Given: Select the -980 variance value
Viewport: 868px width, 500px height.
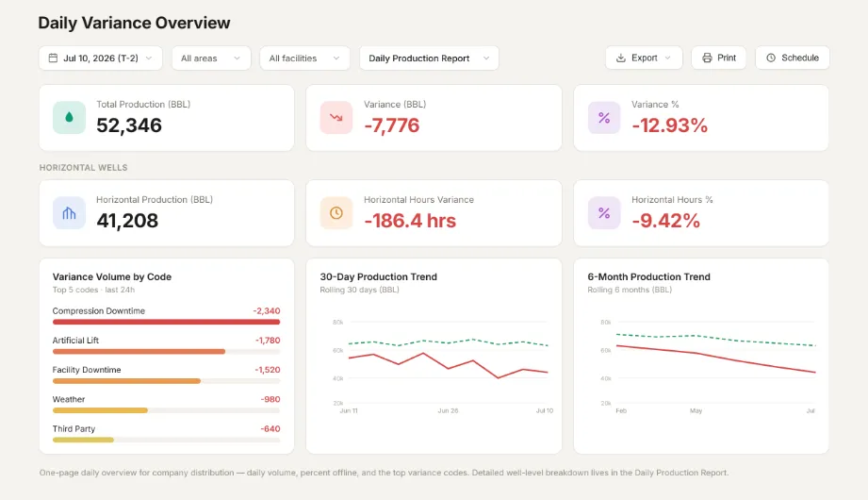Looking at the screenshot, I should (x=270, y=399).
